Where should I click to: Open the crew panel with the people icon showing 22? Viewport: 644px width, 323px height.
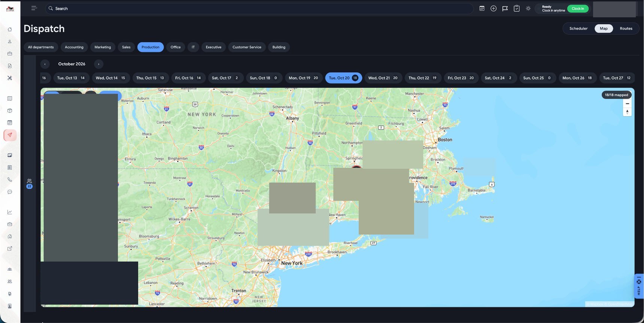click(x=29, y=183)
